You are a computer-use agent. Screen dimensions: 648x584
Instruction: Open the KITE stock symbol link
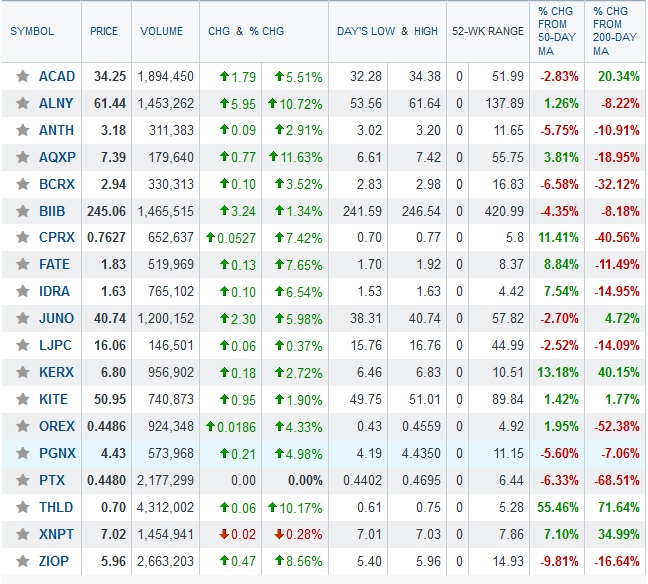tap(53, 400)
